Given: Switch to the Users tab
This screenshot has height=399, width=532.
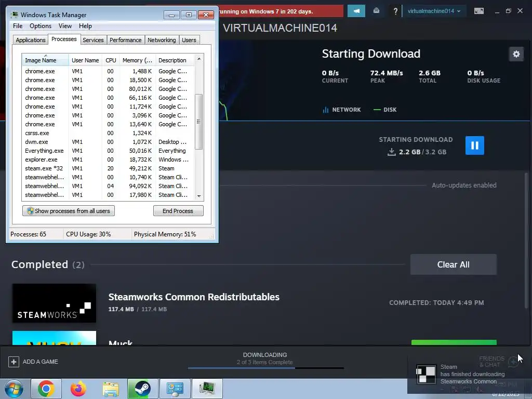Looking at the screenshot, I should click(x=189, y=40).
